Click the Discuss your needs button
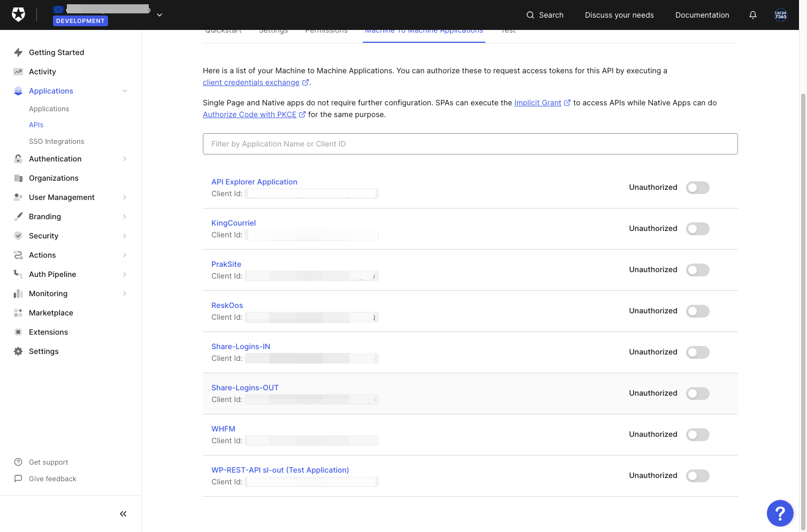 tap(619, 15)
